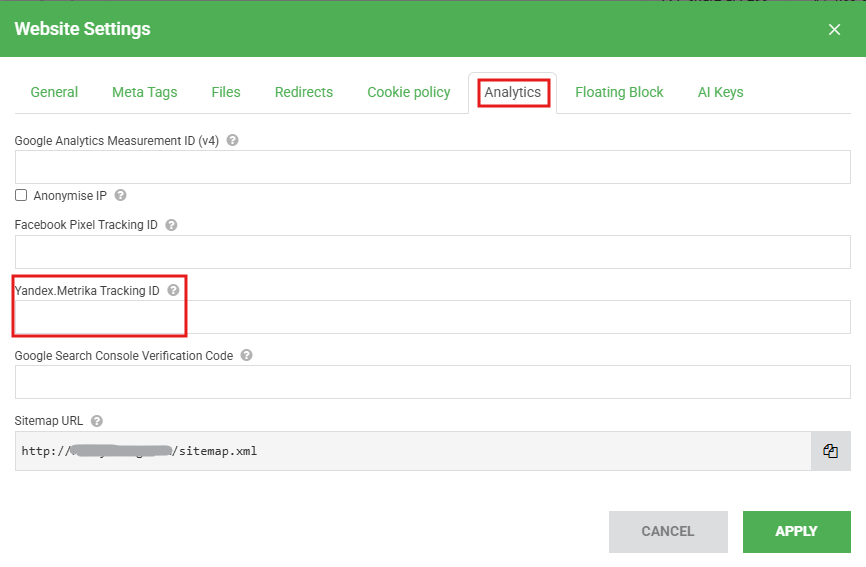Switch to the Floating Block tab
Image resolution: width=866 pixels, height=567 pixels.
pos(619,92)
